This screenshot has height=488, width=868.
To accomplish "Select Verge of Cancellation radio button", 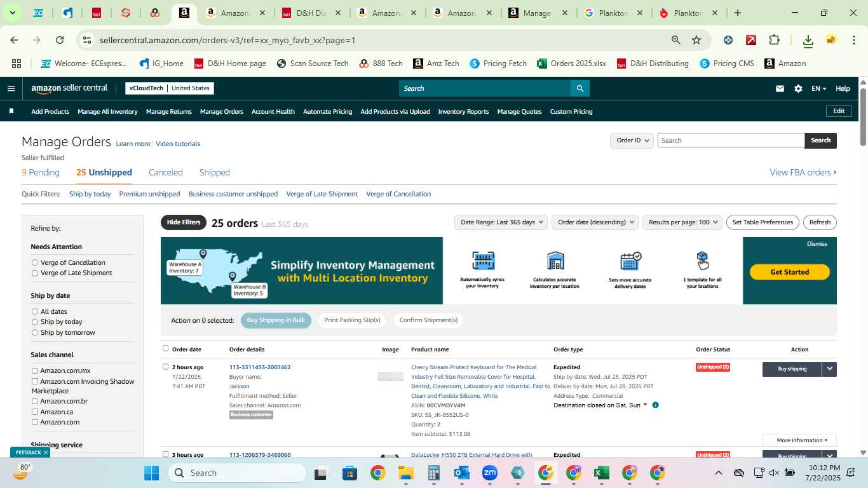I will pos(35,262).
